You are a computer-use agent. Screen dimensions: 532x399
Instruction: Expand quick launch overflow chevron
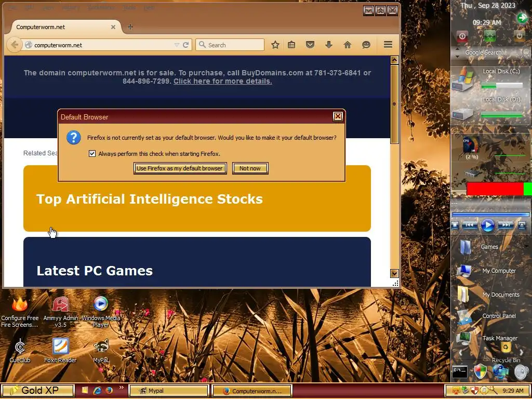121,388
